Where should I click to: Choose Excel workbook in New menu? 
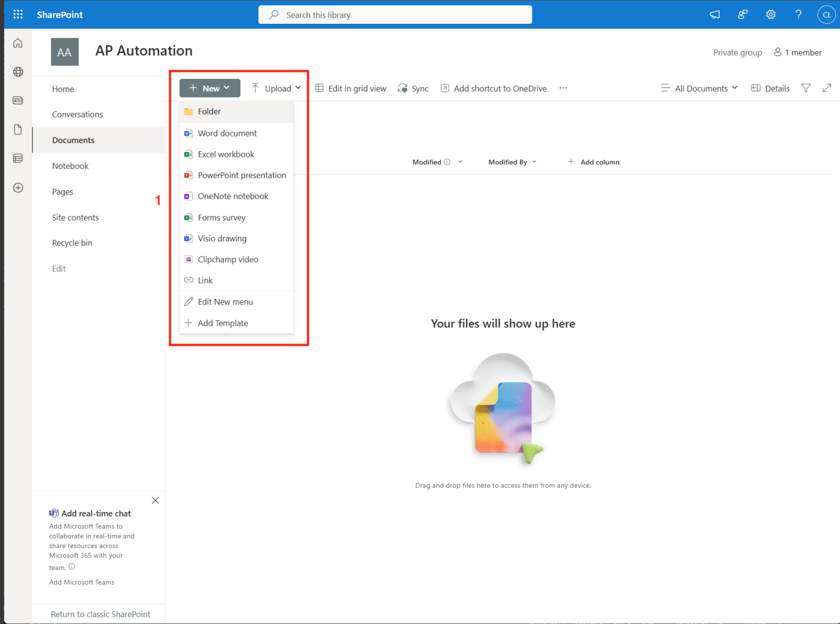pyautogui.click(x=226, y=154)
